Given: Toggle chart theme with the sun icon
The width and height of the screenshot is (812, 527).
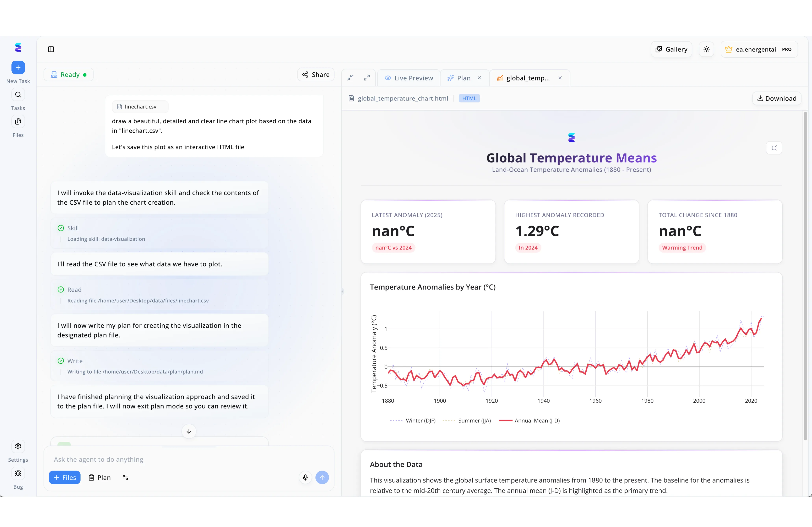Looking at the screenshot, I should [774, 148].
